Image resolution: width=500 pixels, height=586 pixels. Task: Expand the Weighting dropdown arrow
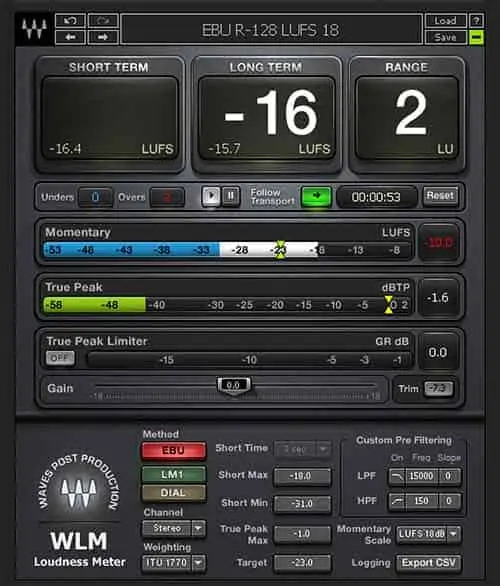pos(198,563)
